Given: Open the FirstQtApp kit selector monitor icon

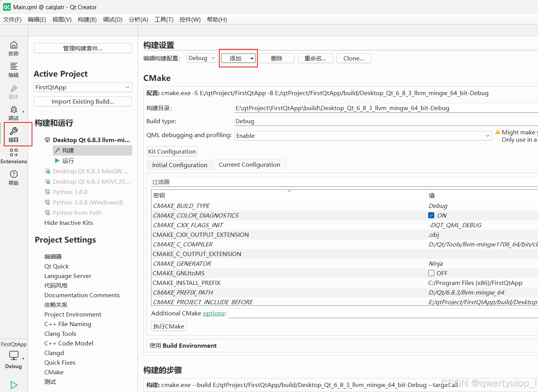Looking at the screenshot, I should click(13, 355).
